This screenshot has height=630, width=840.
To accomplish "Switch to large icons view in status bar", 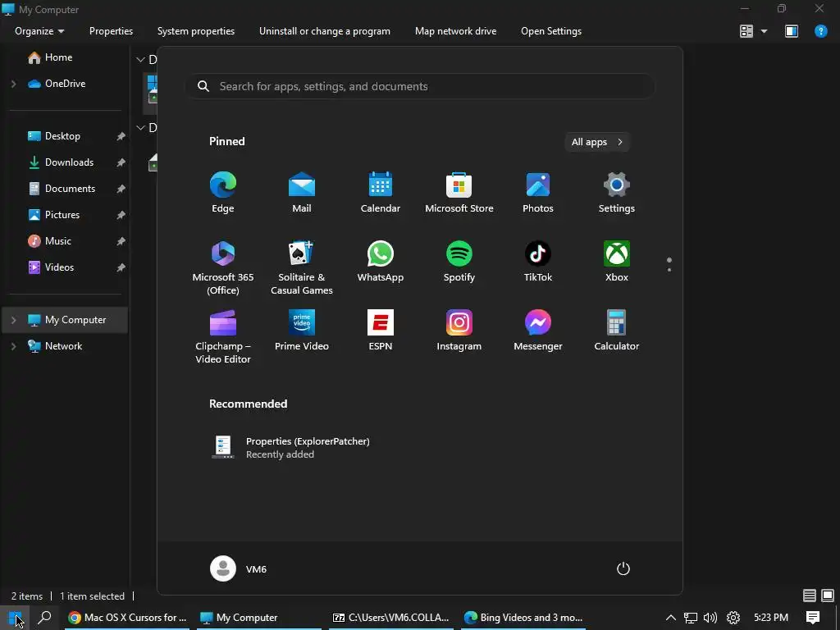I will [x=828, y=596].
